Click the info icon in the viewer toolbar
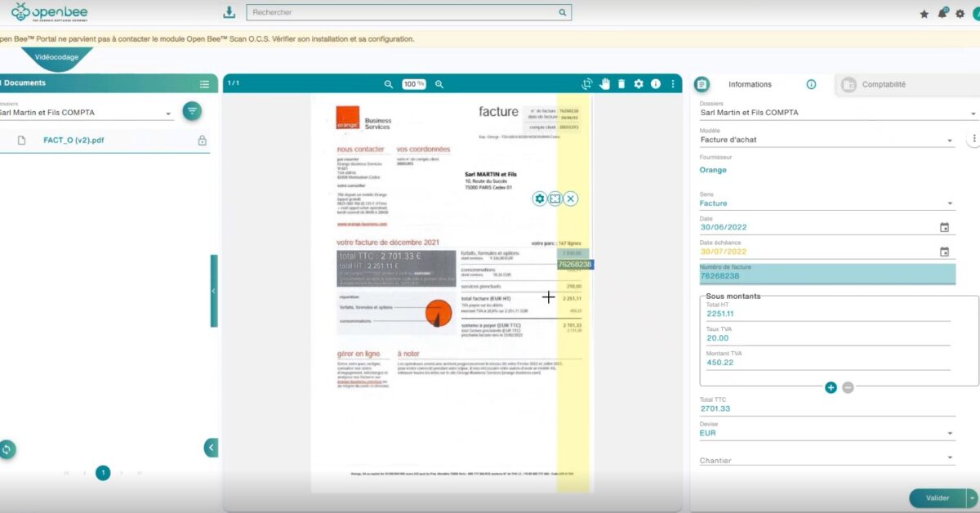This screenshot has width=980, height=513. 656,83
